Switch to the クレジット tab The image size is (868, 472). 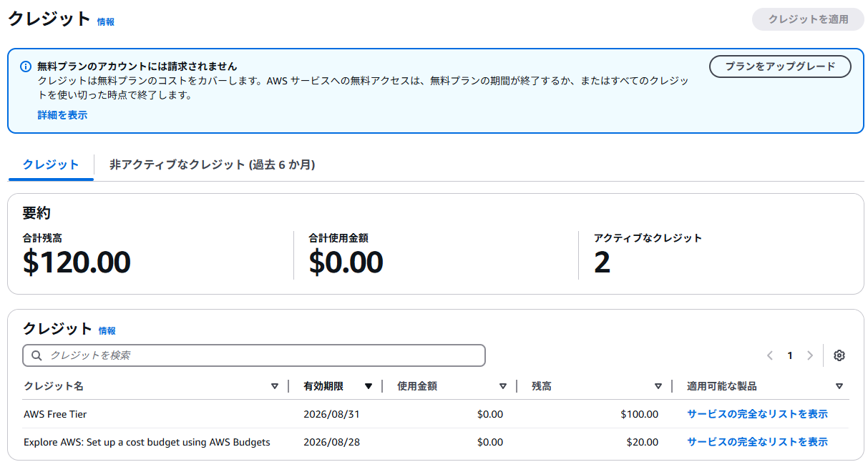(x=51, y=164)
